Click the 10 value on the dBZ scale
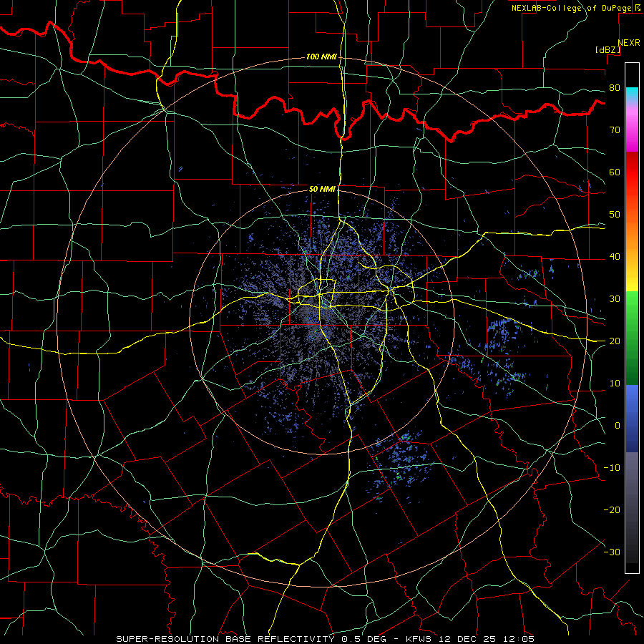The width and height of the screenshot is (644, 644). point(615,384)
